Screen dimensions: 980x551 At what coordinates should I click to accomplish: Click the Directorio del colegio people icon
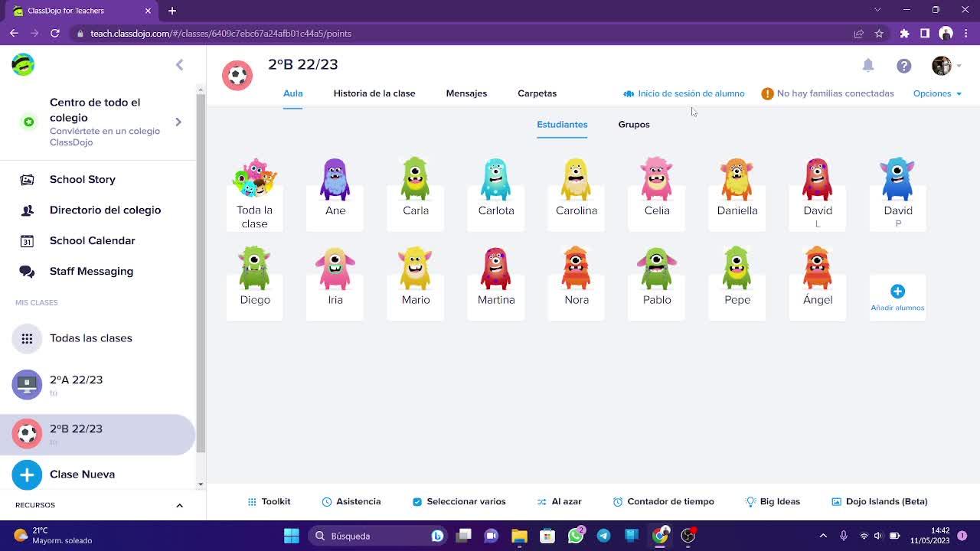27,210
